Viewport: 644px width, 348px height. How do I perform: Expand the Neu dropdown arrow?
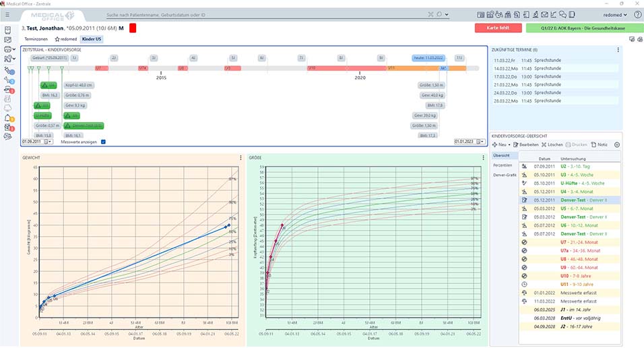(509, 145)
